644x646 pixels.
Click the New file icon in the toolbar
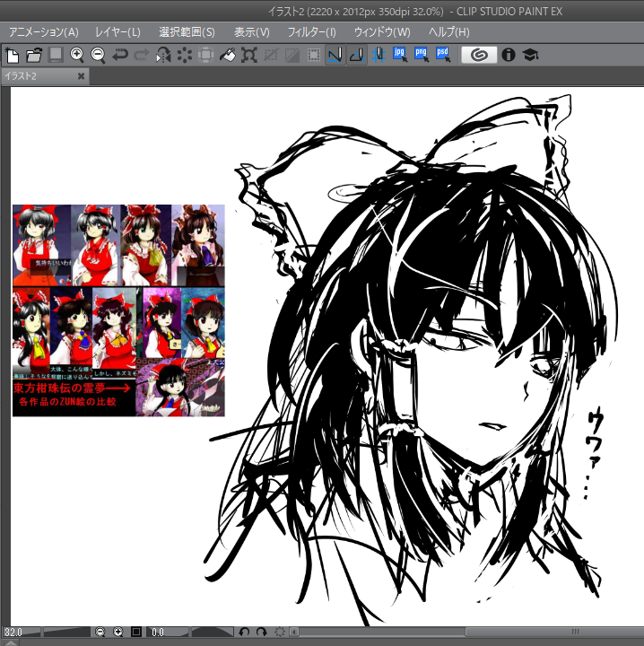(x=13, y=56)
